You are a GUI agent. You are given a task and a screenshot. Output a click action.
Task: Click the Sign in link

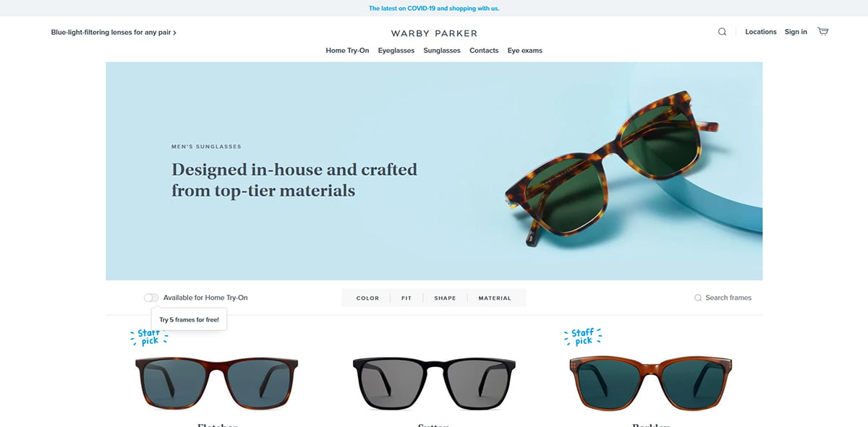click(796, 32)
